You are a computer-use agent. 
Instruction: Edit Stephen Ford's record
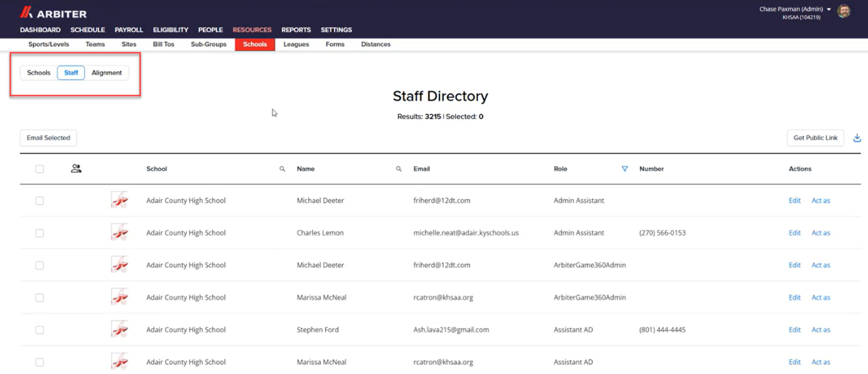[795, 329]
